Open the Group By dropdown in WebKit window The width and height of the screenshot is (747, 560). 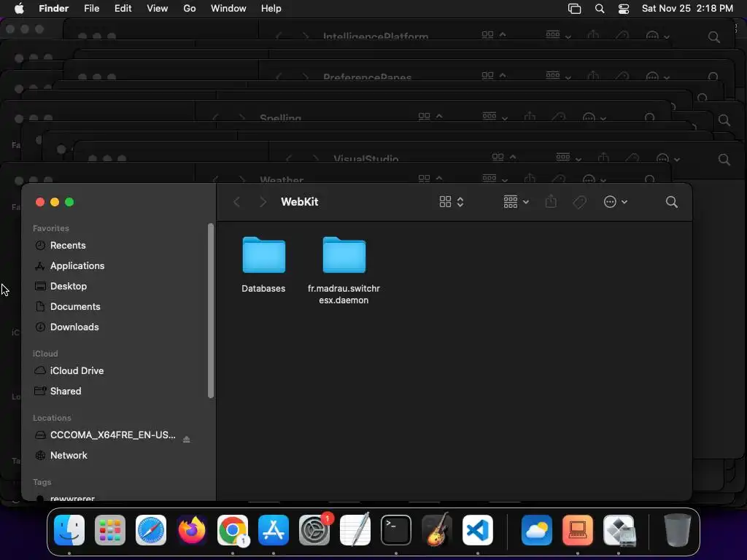(516, 202)
